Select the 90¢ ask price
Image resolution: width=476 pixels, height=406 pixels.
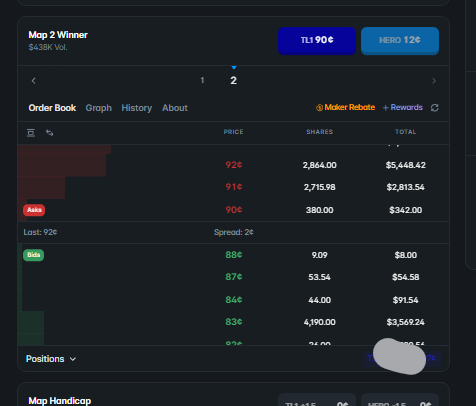click(234, 210)
